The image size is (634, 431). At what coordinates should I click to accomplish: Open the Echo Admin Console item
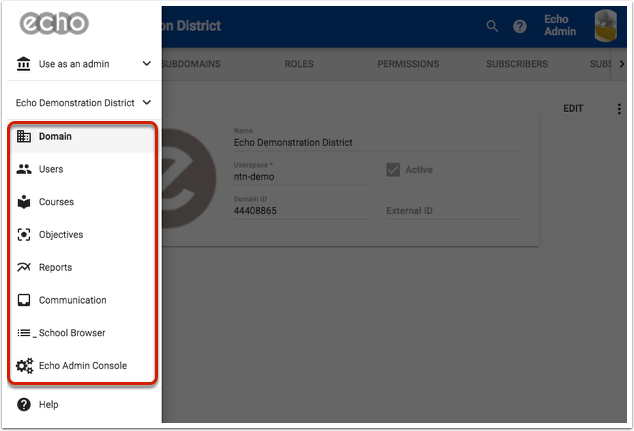pos(82,366)
